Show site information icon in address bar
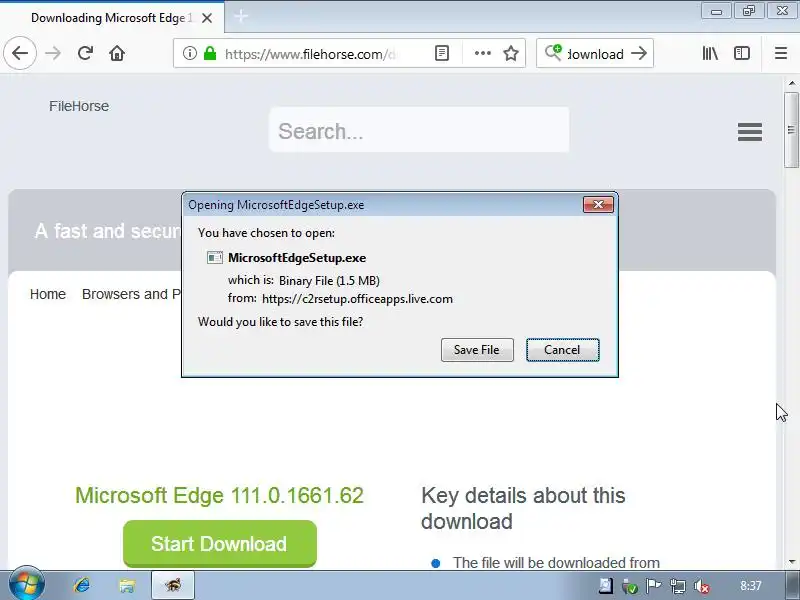 (189, 53)
